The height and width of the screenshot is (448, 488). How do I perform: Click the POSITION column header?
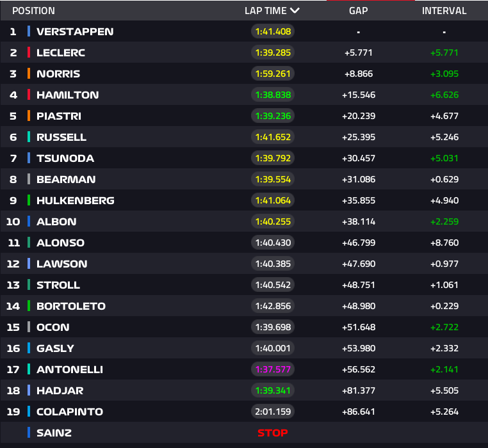pos(33,11)
